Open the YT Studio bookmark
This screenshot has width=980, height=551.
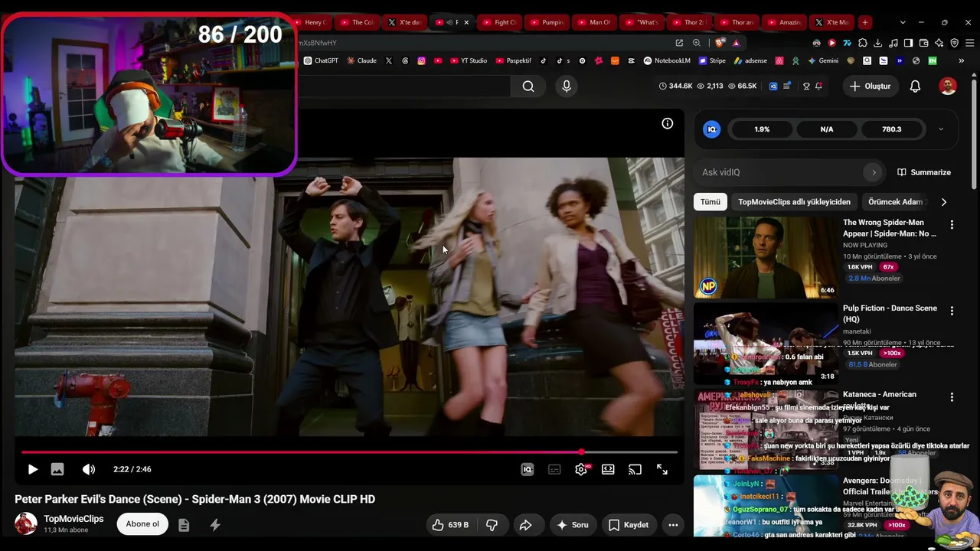(x=469, y=60)
